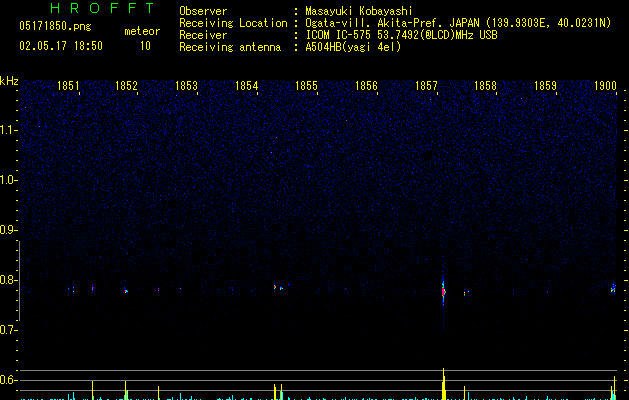
Task: Click the 1856 time axis marker
Action: coord(366,86)
